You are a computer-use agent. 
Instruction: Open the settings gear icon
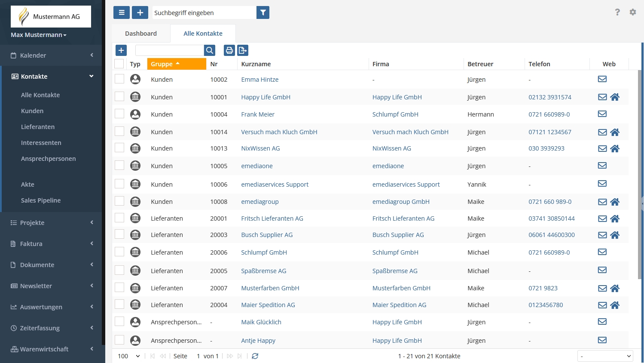click(x=633, y=12)
